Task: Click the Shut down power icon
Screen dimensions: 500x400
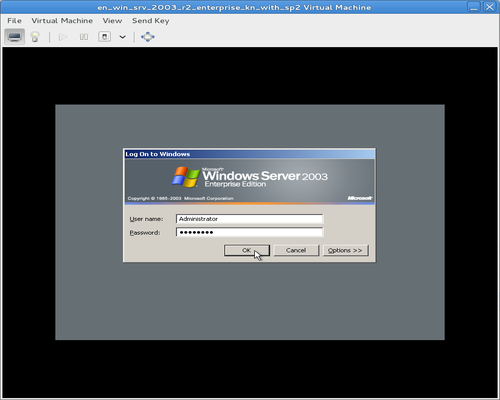Action: pos(104,37)
